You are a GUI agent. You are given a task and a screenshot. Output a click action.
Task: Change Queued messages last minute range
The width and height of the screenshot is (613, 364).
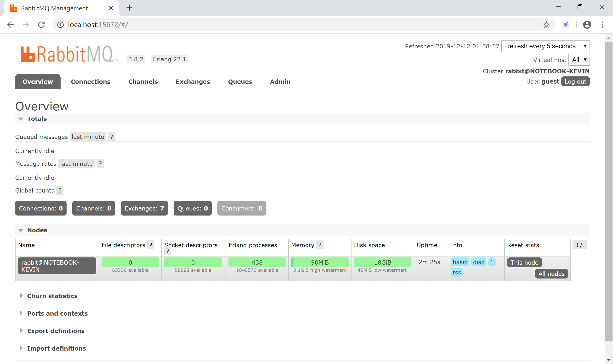[x=88, y=137]
